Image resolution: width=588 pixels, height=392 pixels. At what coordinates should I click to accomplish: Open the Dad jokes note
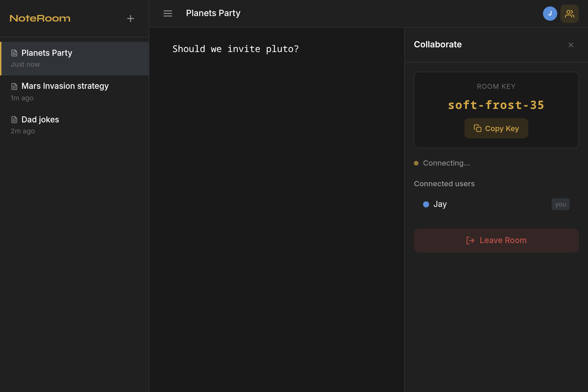click(x=74, y=125)
